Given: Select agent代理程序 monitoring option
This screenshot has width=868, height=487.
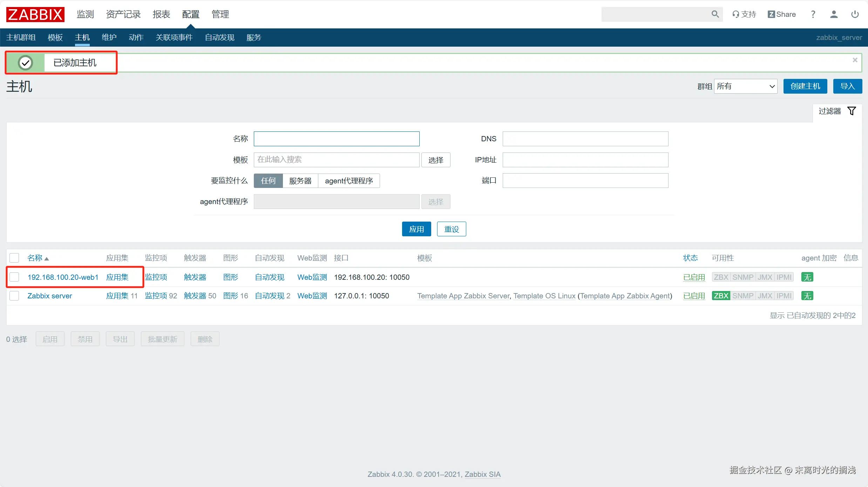Looking at the screenshot, I should tap(348, 181).
